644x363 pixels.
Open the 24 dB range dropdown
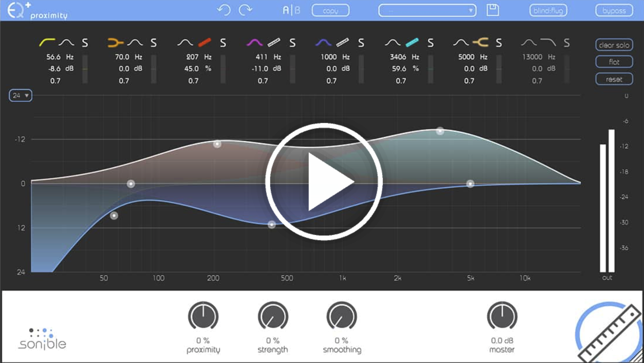(x=20, y=95)
